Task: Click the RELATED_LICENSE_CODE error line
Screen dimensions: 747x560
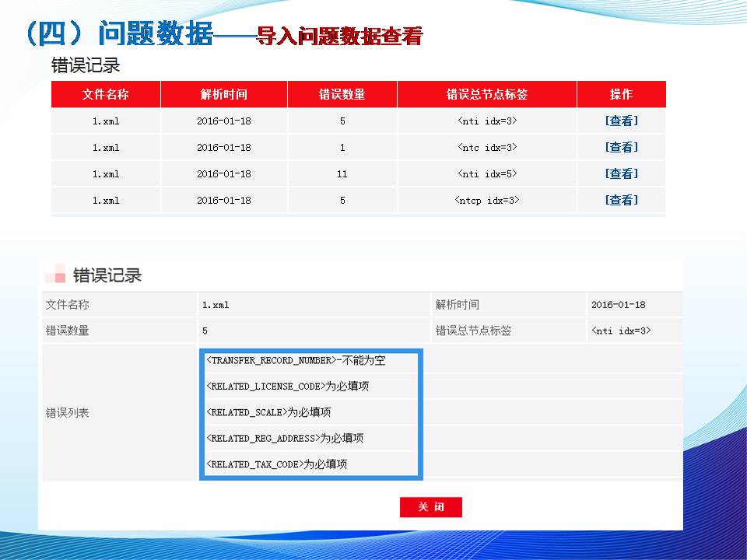Action: click(288, 387)
